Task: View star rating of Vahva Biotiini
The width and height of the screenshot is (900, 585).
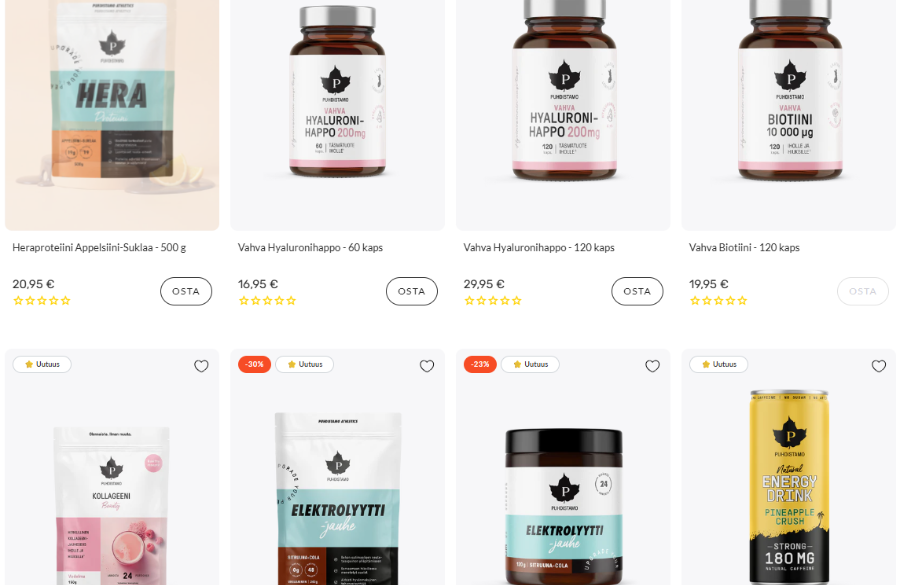Action: coord(719,300)
